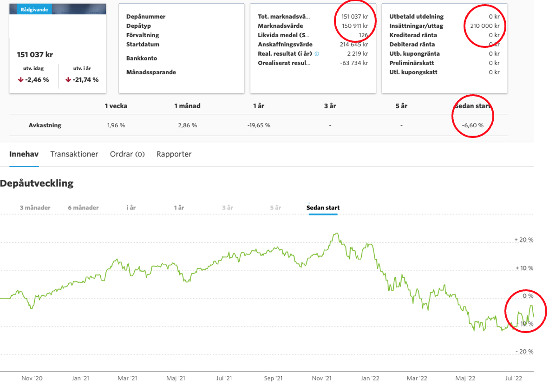The width and height of the screenshot is (549, 392).
Task: Switch to the Transaktioner tab
Action: 74,154
